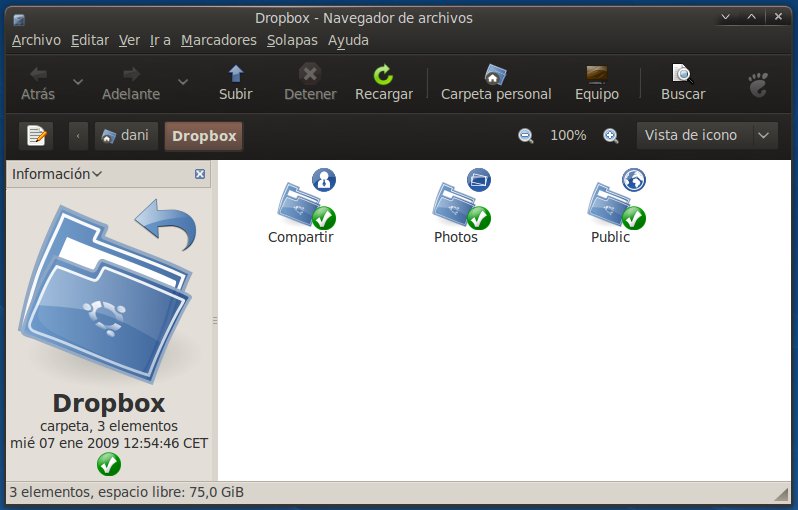Launch Buscar file search
Image resolution: width=798 pixels, height=510 pixels.
(683, 84)
